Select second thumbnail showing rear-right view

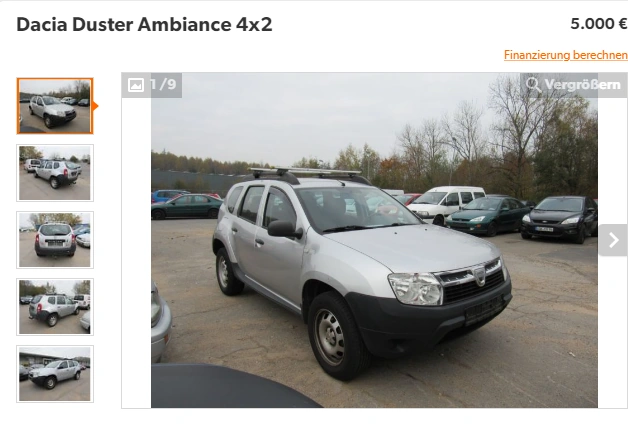coord(55,173)
